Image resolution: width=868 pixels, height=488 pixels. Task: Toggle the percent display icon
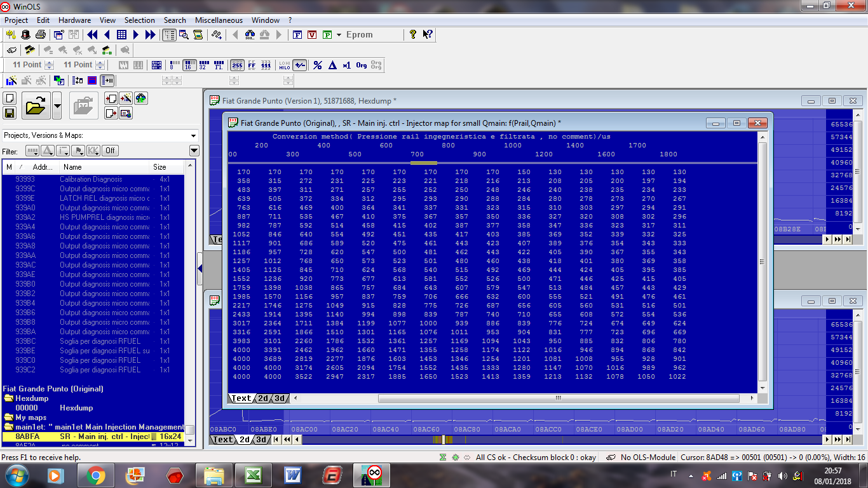point(318,65)
